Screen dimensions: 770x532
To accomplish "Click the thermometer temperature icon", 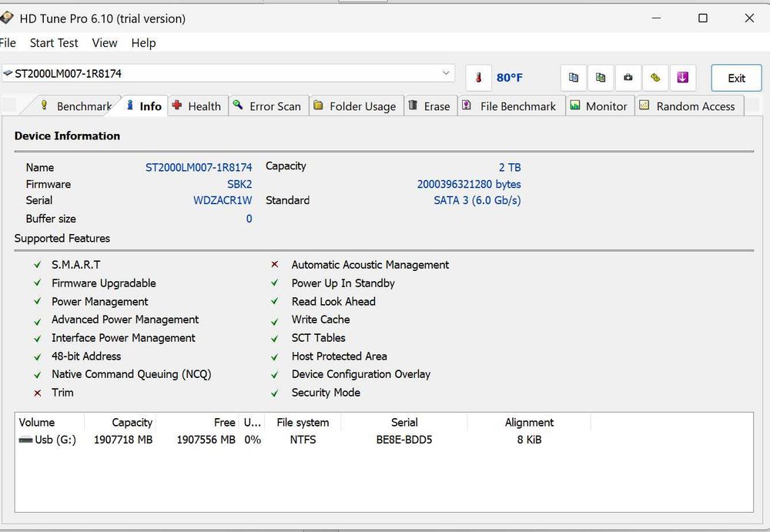I will pos(478,78).
